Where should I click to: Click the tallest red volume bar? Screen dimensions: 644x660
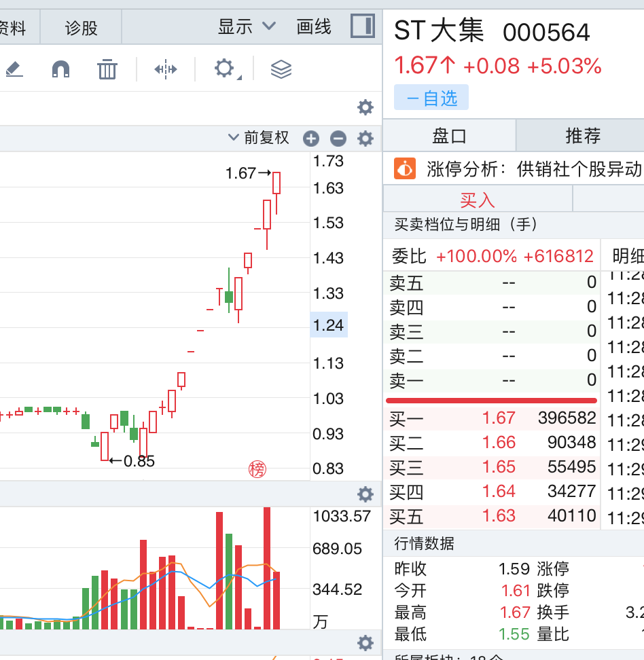click(266, 568)
